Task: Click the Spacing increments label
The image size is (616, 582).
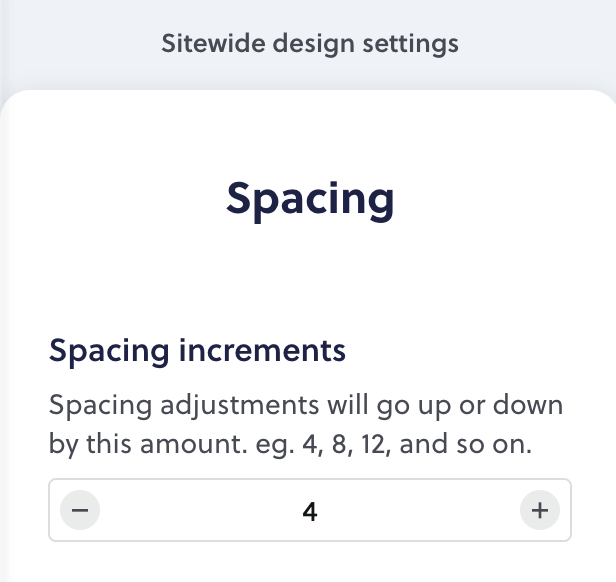Action: point(197,351)
